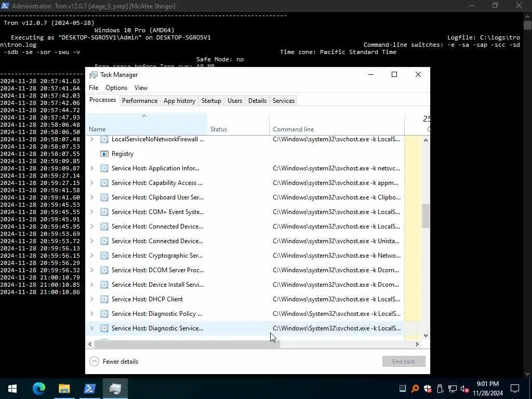
Task: Switch to the App history tab
Action: click(179, 101)
